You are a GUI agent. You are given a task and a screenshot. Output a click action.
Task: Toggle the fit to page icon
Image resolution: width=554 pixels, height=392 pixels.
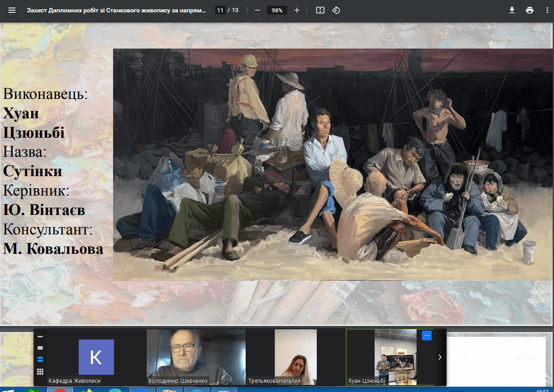320,10
